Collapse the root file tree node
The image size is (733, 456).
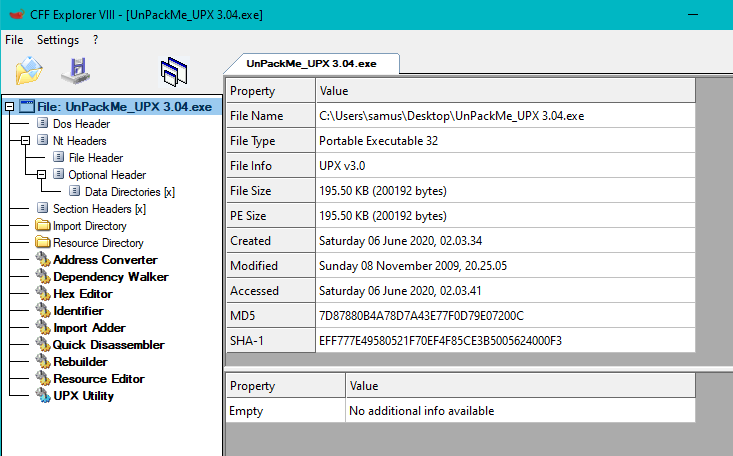[x=10, y=106]
